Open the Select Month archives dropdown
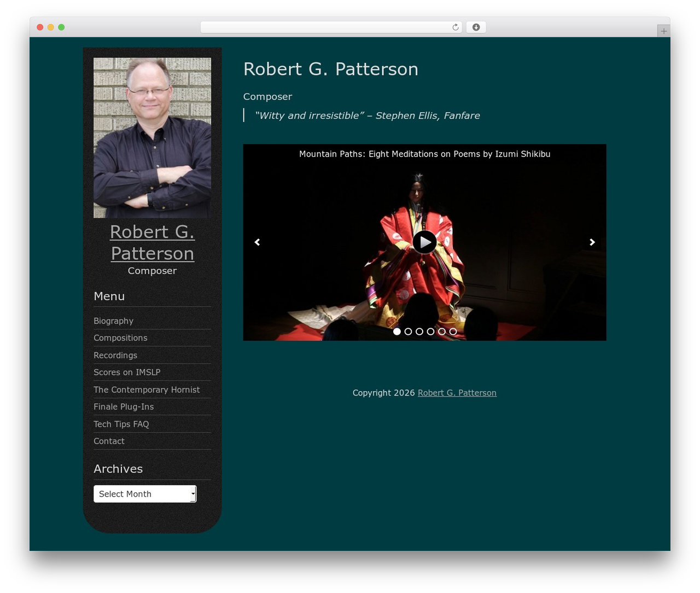 [x=145, y=494]
